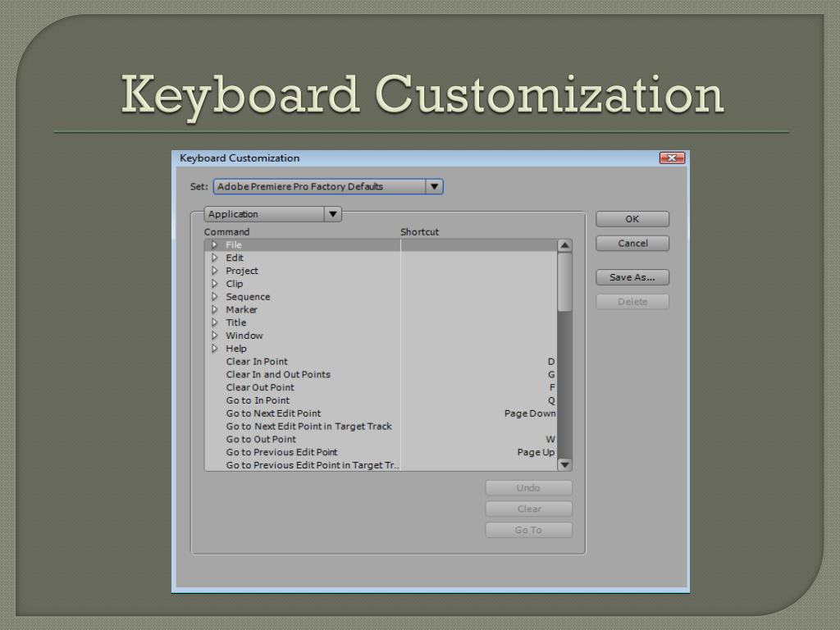Select the Marker row label
Screen dimensions: 840x630
point(242,309)
